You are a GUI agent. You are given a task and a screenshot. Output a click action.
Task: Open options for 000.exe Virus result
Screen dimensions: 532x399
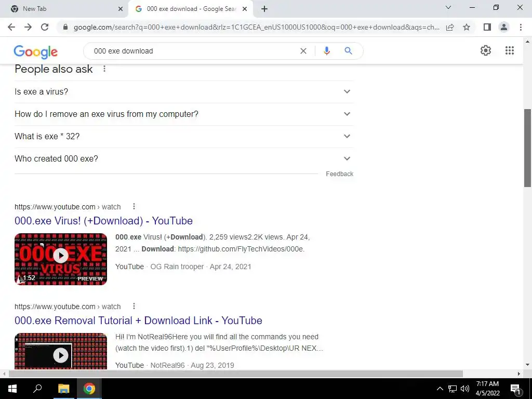(x=134, y=206)
